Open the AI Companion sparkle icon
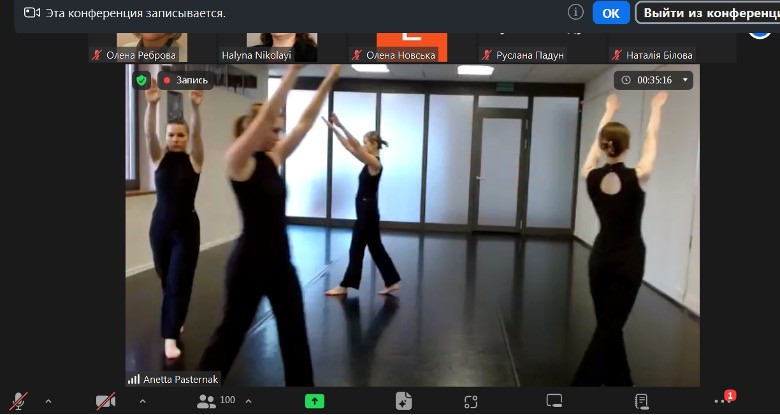The height and width of the screenshot is (415, 780). 403,401
